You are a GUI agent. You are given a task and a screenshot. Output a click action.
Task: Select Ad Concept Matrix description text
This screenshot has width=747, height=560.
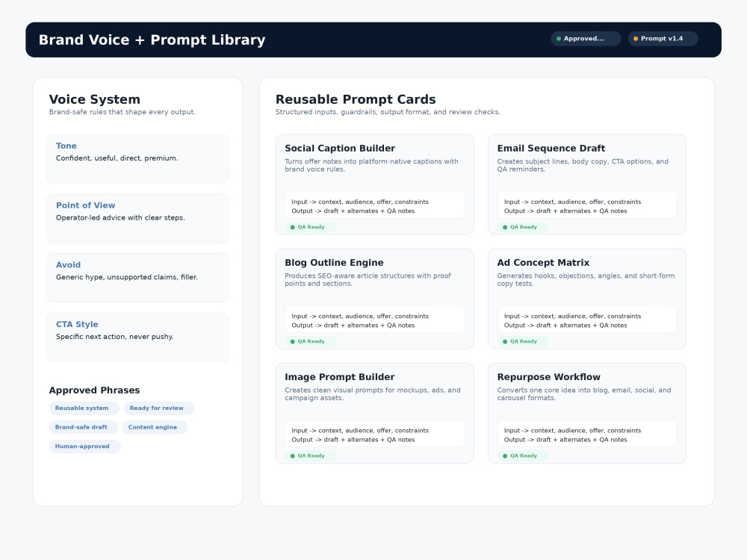pyautogui.click(x=586, y=279)
